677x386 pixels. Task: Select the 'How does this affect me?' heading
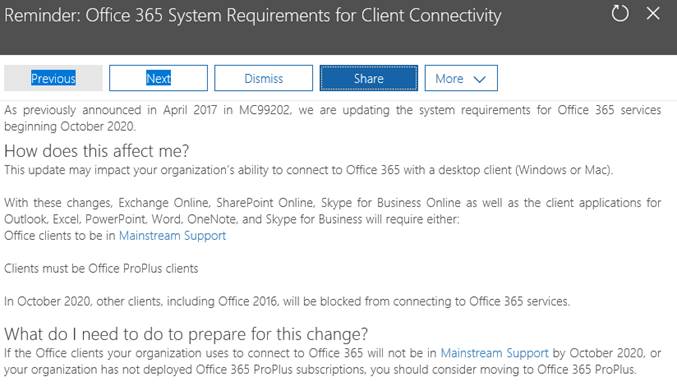[x=97, y=151]
